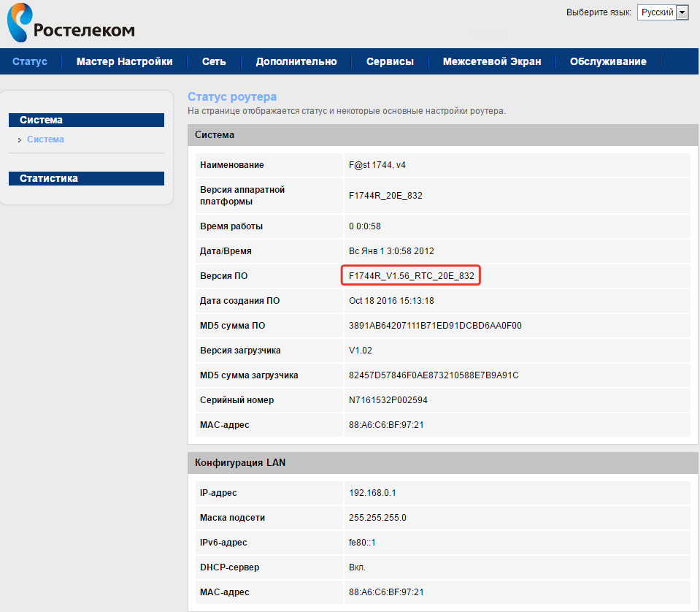The height and width of the screenshot is (612, 700).
Task: Click the 'Статус роутера' page heading
Action: pyautogui.click(x=232, y=96)
